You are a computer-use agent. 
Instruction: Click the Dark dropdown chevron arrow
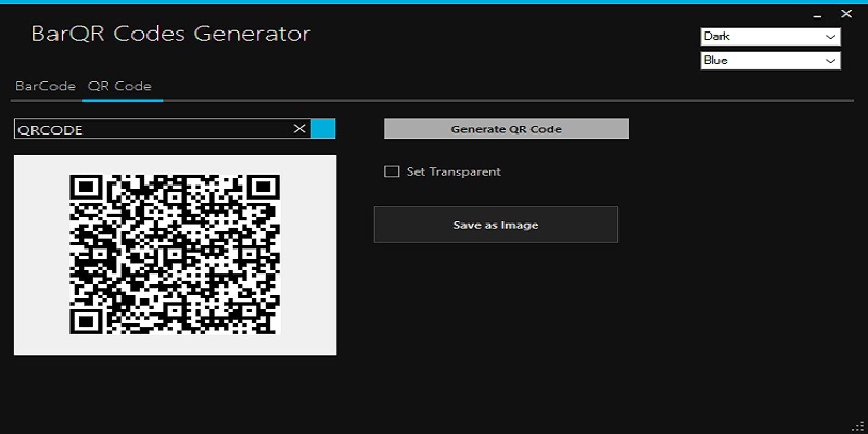pos(830,37)
